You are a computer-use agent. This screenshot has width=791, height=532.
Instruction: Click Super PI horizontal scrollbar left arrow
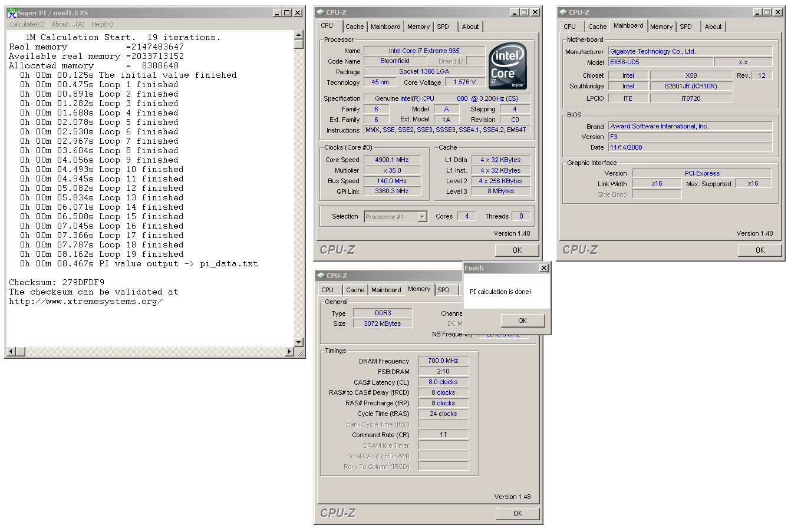[x=11, y=352]
